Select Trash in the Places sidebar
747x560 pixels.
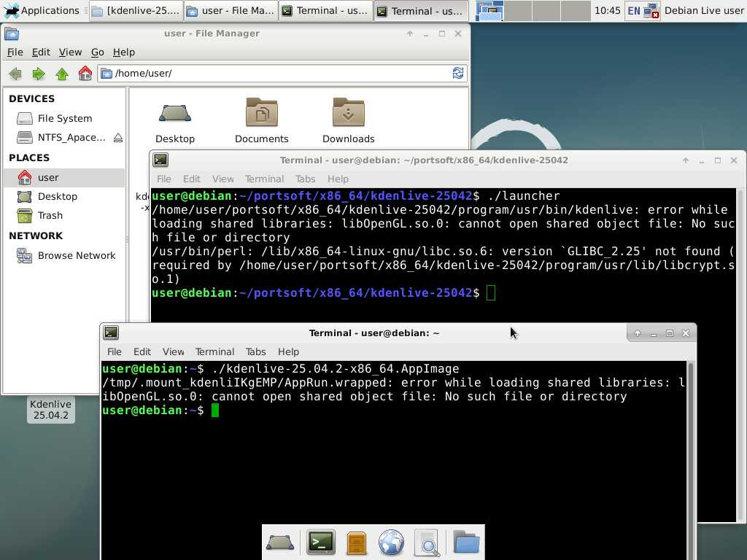tap(50, 216)
